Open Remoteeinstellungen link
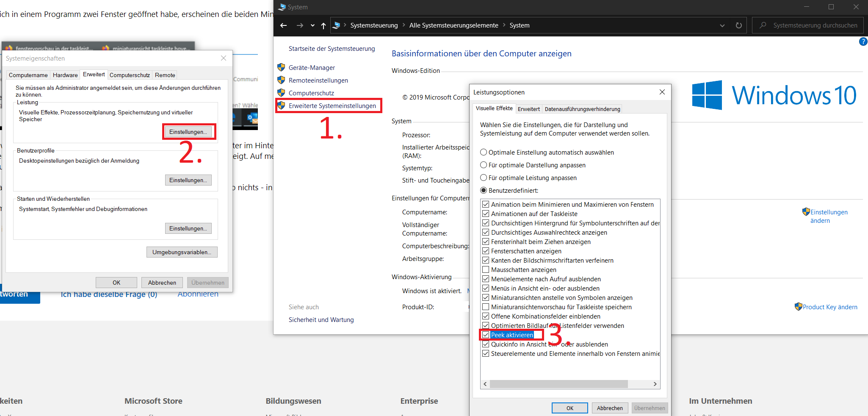The height and width of the screenshot is (416, 868). pos(318,80)
